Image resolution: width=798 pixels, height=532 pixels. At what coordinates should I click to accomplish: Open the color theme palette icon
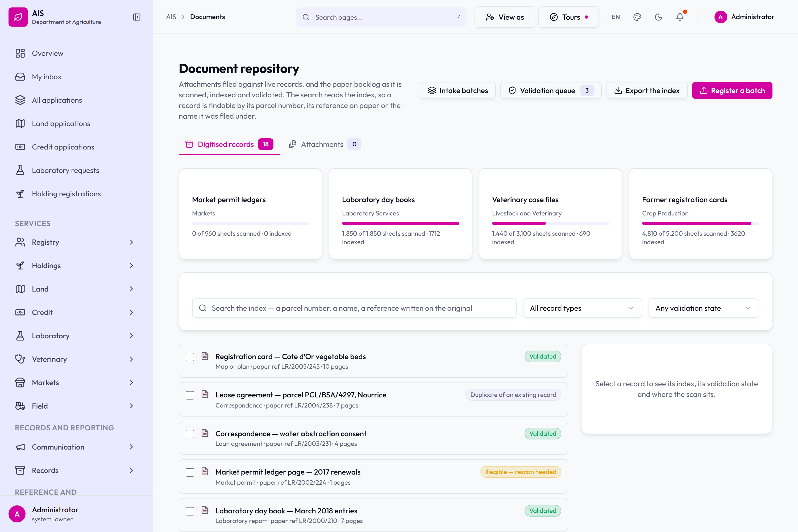637,17
